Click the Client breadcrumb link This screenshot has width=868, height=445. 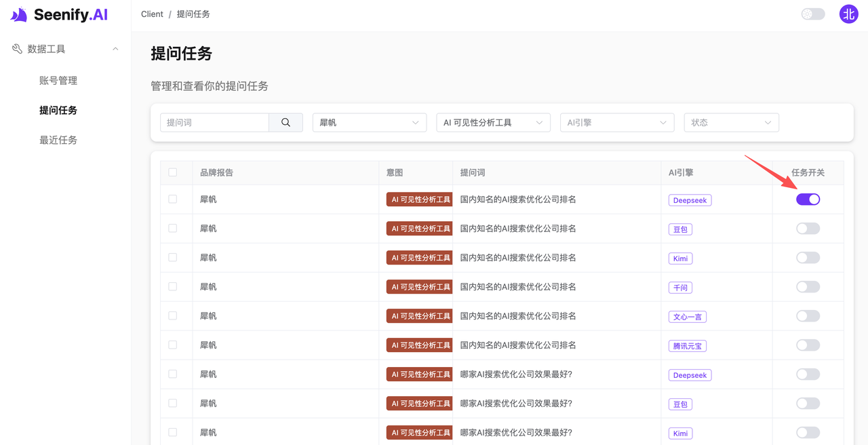pos(152,14)
